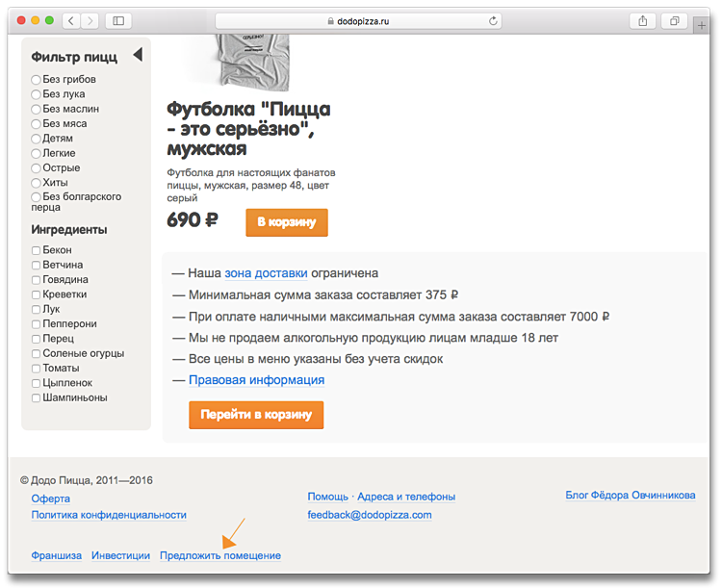Check the Цыпленок ingredient
This screenshot has height=588, width=722.
[36, 383]
